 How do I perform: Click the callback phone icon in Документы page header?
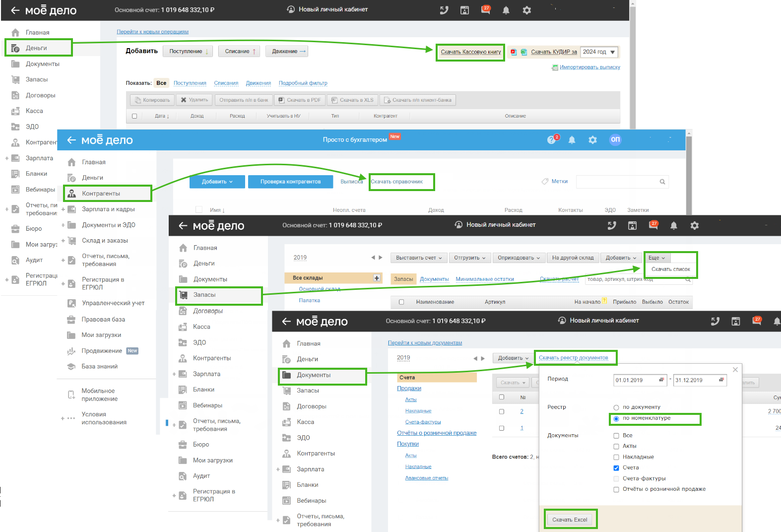715,321
